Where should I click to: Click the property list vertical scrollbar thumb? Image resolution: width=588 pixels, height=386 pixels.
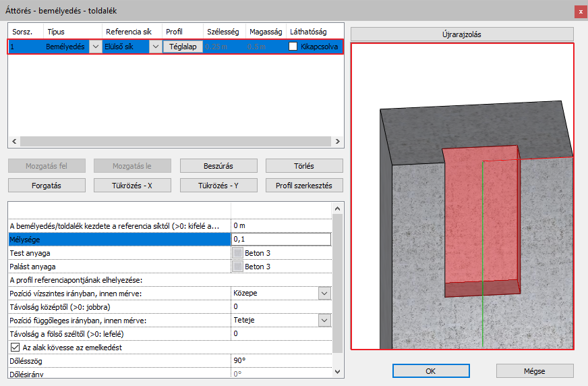338,283
